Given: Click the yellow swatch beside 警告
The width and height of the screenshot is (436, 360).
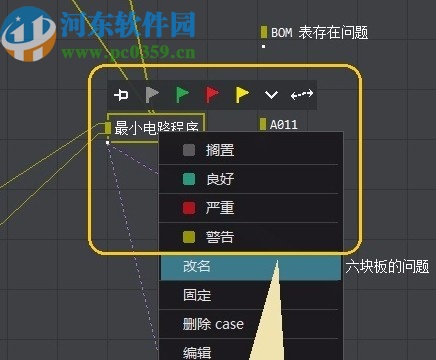Looking at the screenshot, I should click(x=189, y=237).
